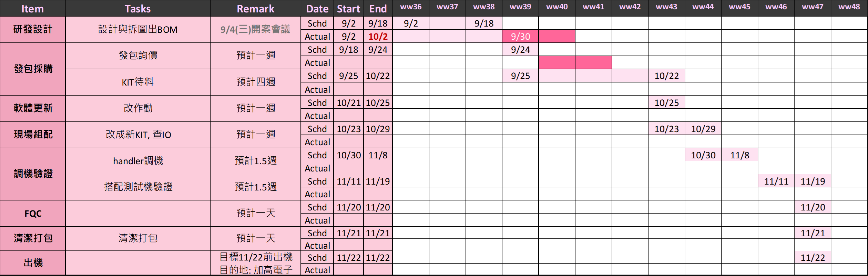Image resolution: width=868 pixels, height=276 pixels.
Task: Select the handler調機 task cell
Action: pos(137,161)
